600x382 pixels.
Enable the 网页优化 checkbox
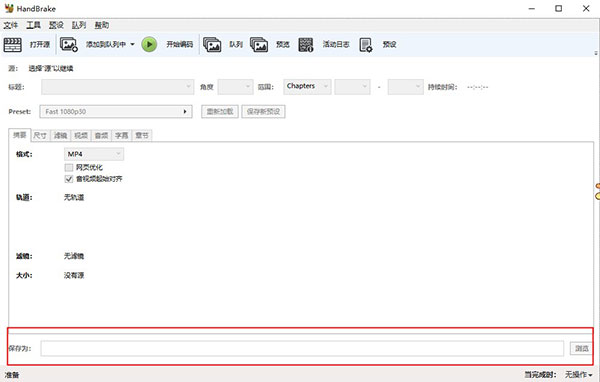pos(69,167)
